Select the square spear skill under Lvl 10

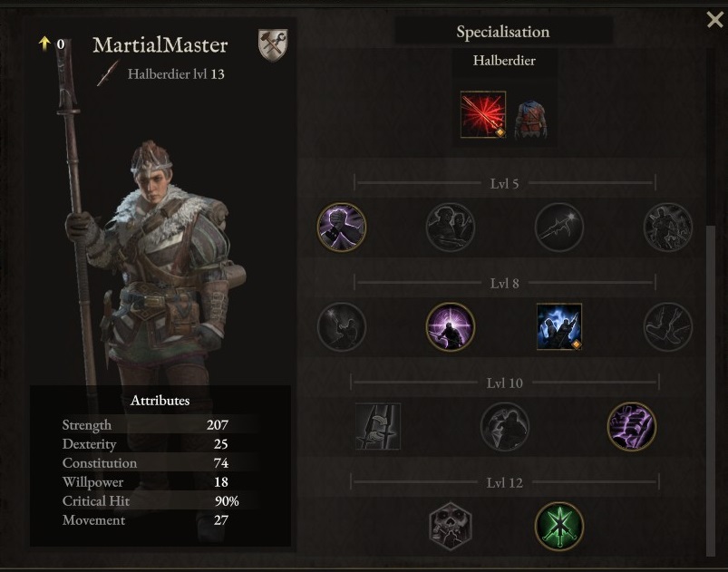click(377, 426)
